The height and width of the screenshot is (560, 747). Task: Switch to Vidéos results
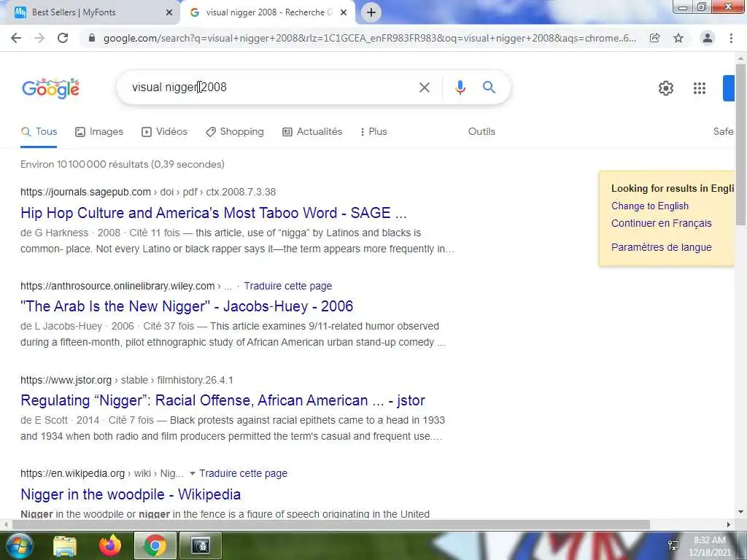click(x=164, y=132)
